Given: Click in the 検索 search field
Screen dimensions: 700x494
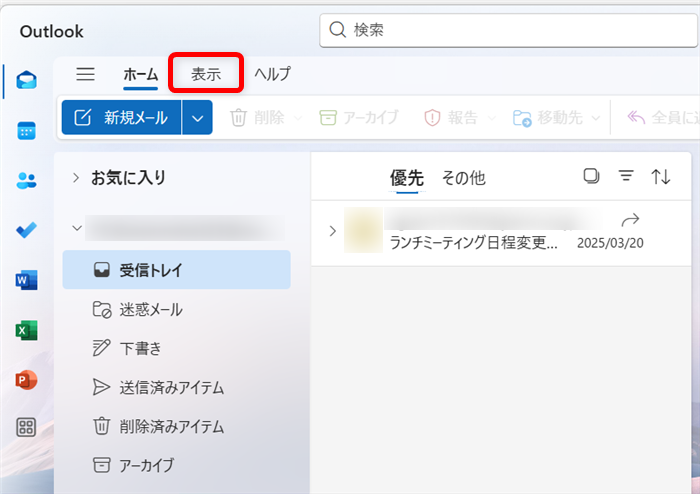Looking at the screenshot, I should coord(508,30).
